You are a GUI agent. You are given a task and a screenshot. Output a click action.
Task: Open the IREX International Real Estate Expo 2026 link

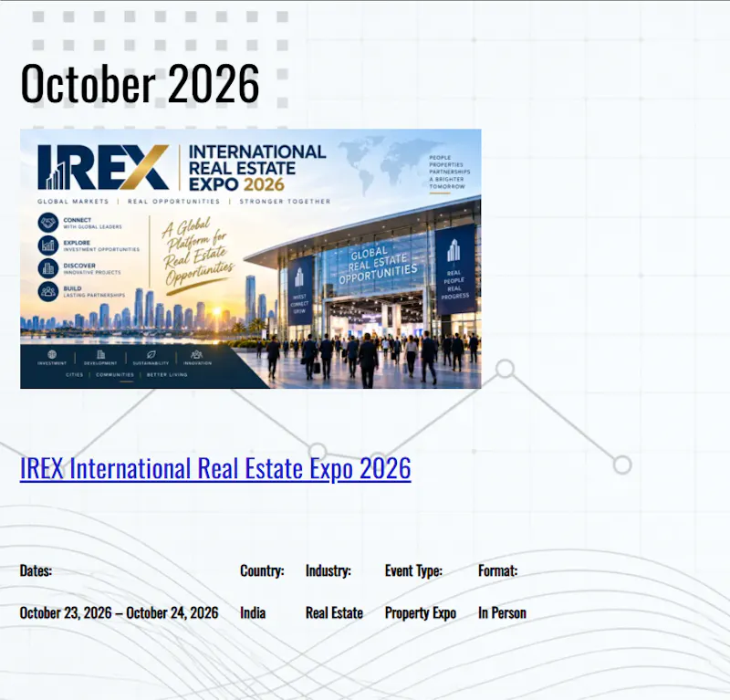[x=215, y=467]
